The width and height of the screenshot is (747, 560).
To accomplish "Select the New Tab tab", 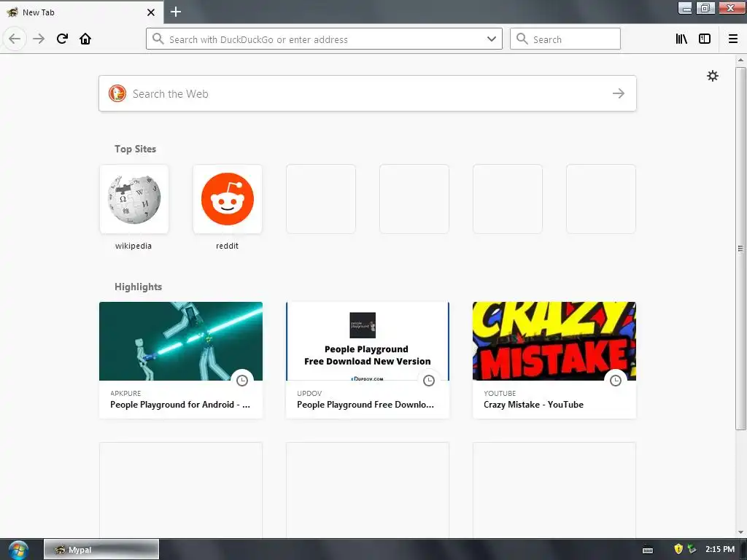I will click(x=82, y=12).
